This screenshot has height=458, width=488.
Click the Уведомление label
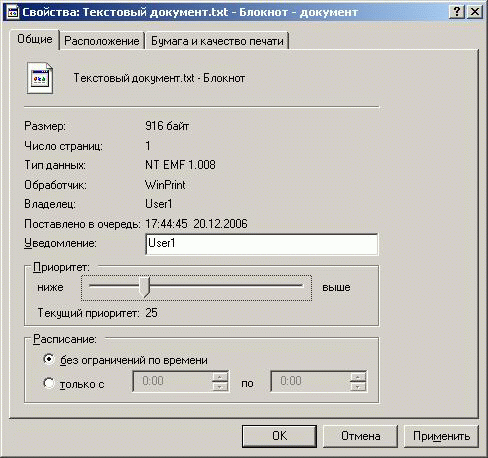60,243
